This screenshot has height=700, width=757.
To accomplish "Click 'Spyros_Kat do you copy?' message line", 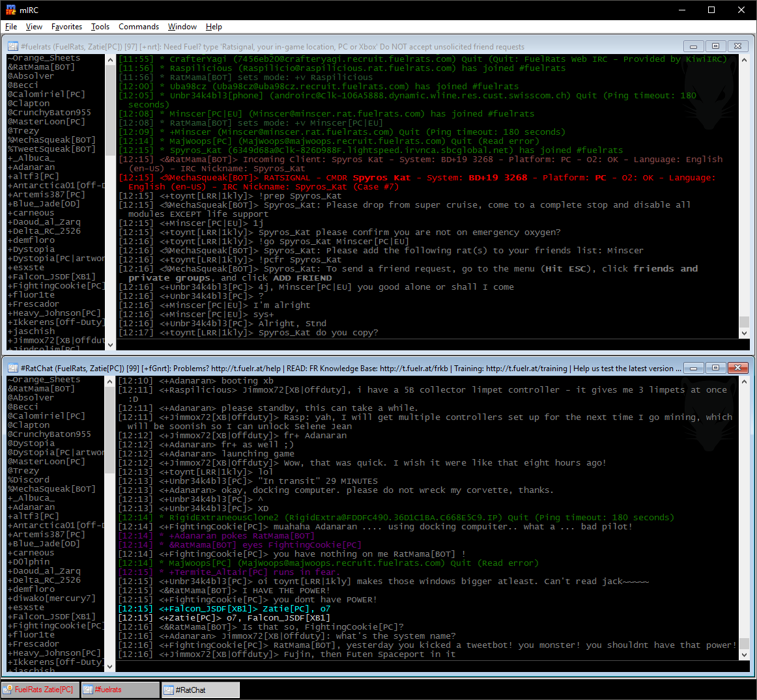I will [x=249, y=333].
